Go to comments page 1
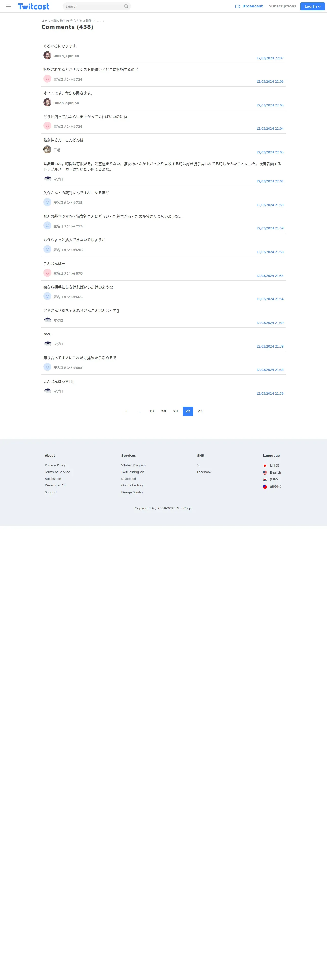 pos(127,411)
